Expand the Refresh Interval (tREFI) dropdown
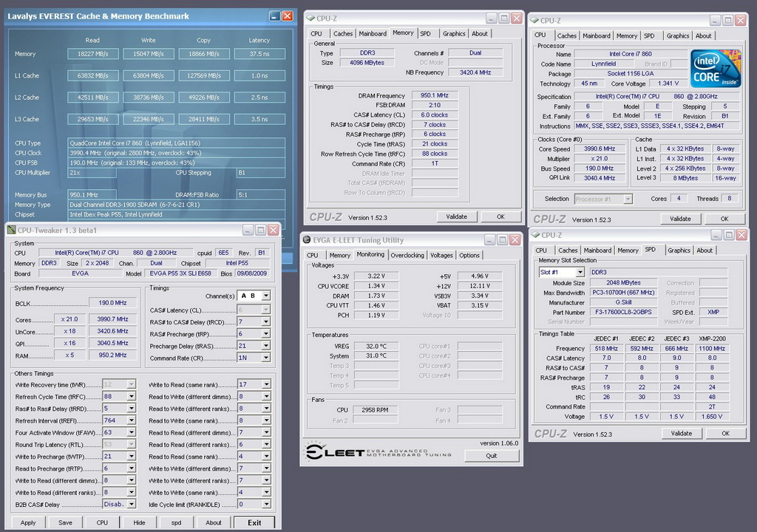This screenshot has height=532, width=757. click(131, 420)
